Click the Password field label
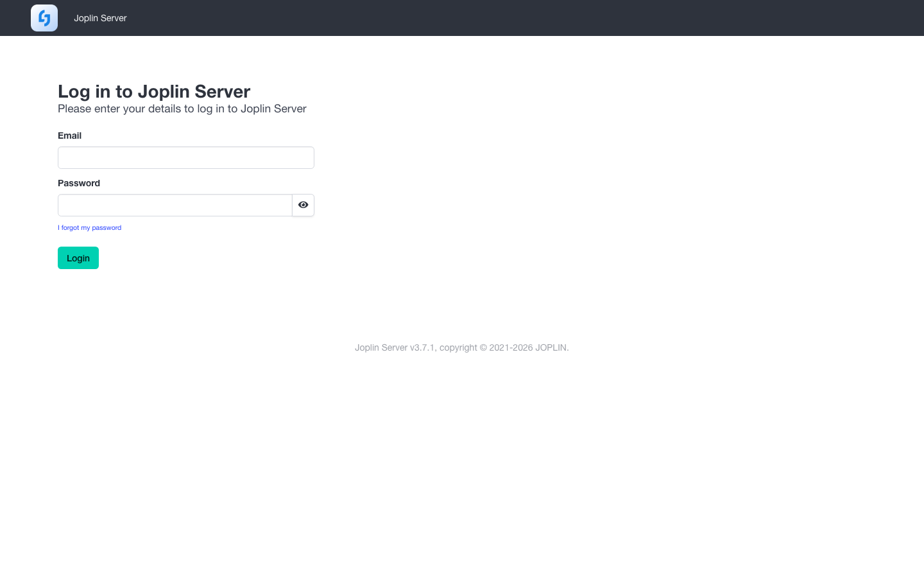 pyautogui.click(x=79, y=183)
